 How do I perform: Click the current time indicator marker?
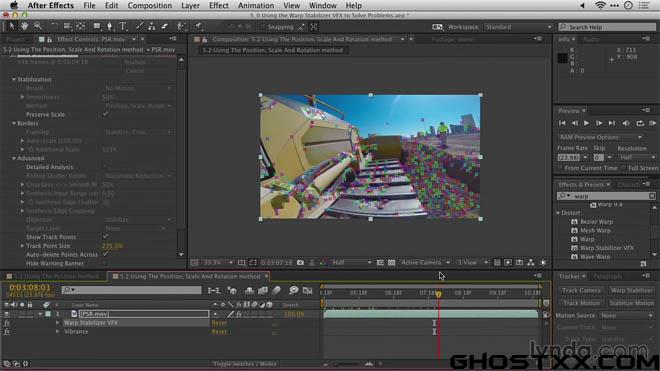(438, 294)
